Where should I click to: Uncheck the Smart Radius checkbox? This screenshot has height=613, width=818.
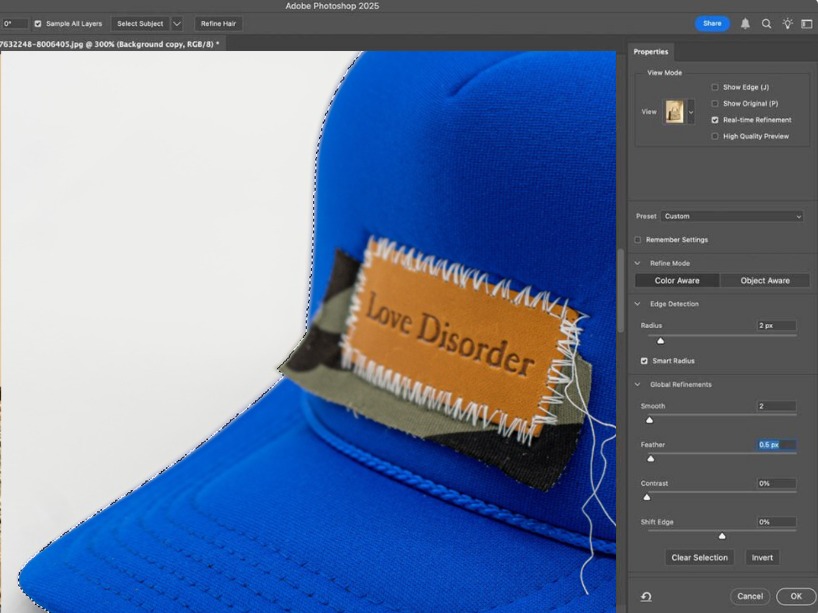644,361
